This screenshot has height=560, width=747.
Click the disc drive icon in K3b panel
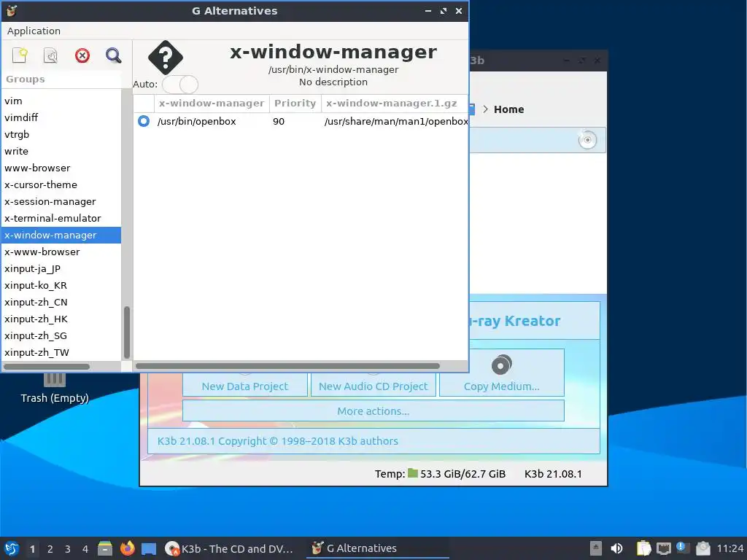click(x=587, y=139)
